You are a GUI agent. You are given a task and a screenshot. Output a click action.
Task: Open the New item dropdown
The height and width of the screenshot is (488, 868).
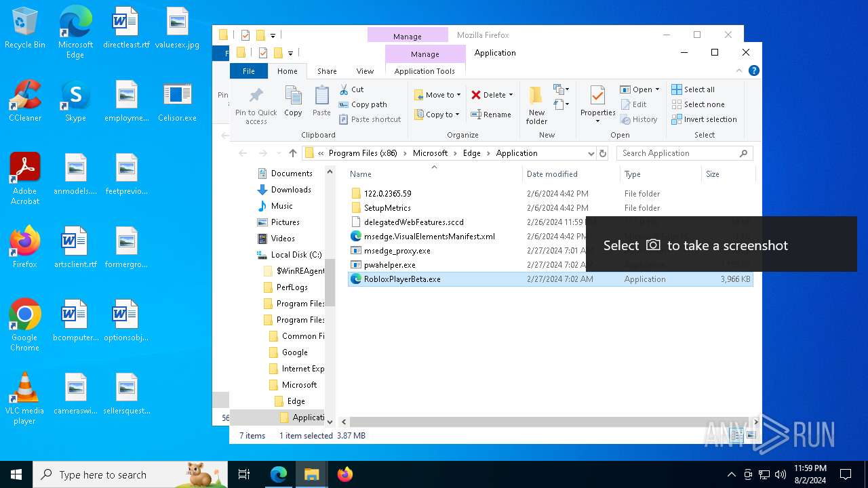[561, 89]
